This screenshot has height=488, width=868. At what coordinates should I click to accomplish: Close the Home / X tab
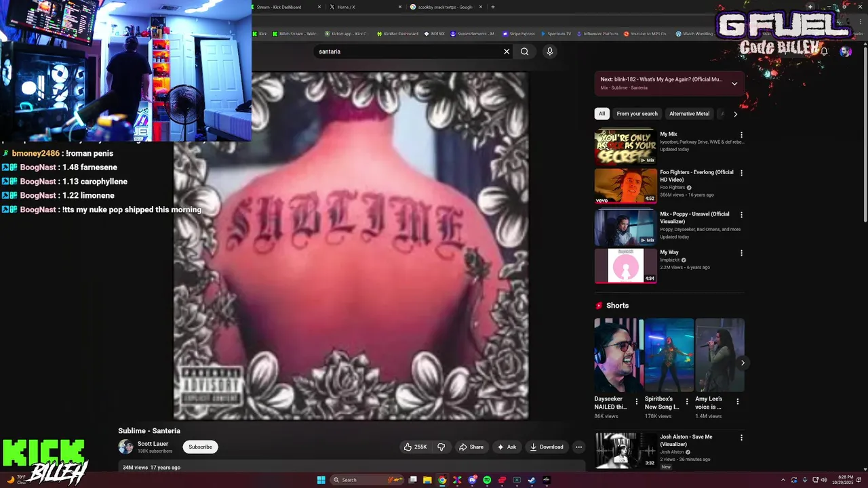click(x=400, y=7)
